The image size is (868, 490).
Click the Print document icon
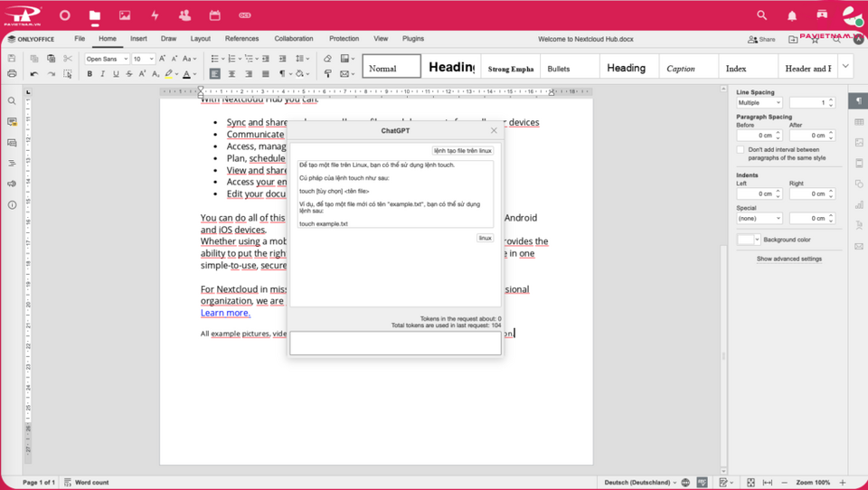tap(12, 73)
